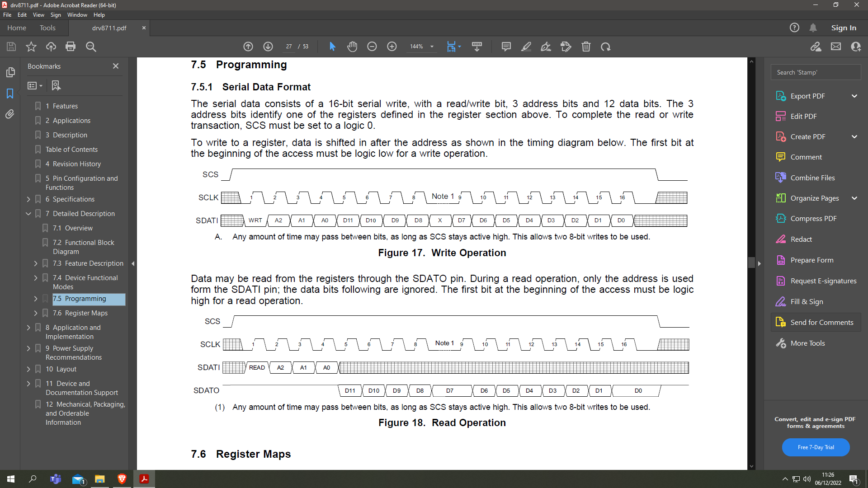Open the fit page options icon

click(453, 47)
